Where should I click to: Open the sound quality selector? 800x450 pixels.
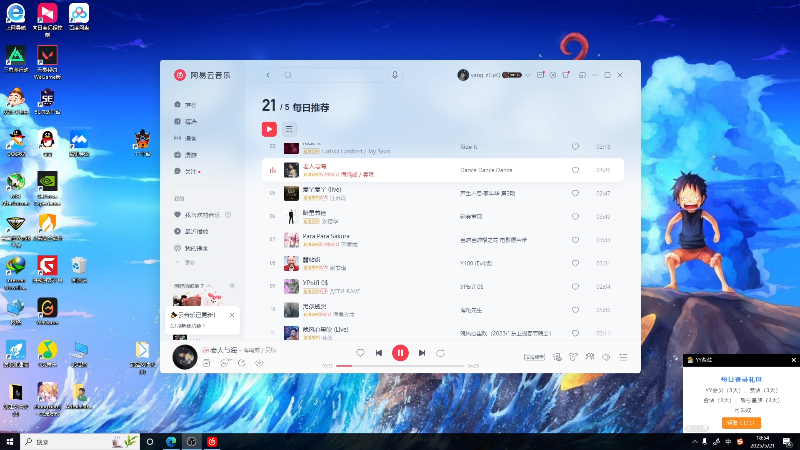coord(534,357)
